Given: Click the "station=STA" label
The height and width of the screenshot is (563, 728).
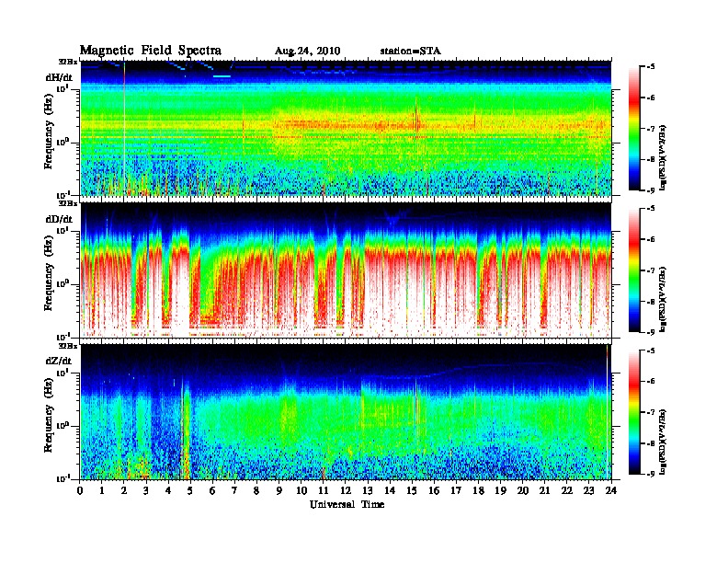Looking at the screenshot, I should (410, 51).
